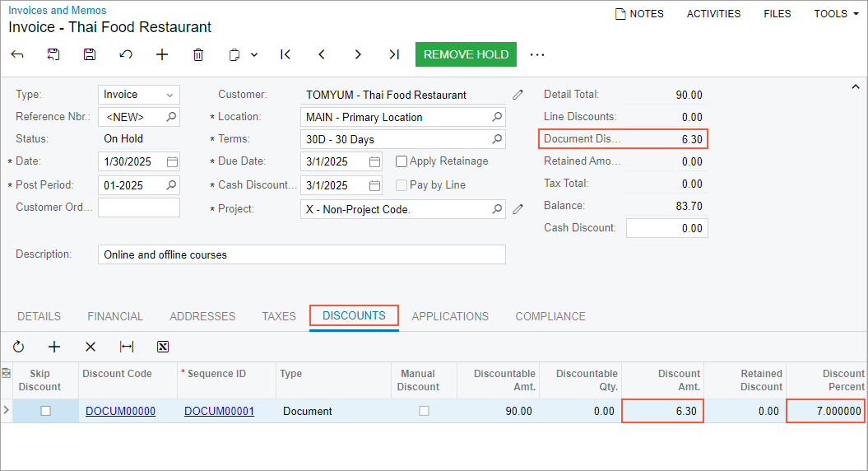
Task: Delete the invoice using trash icon
Action: [x=198, y=54]
